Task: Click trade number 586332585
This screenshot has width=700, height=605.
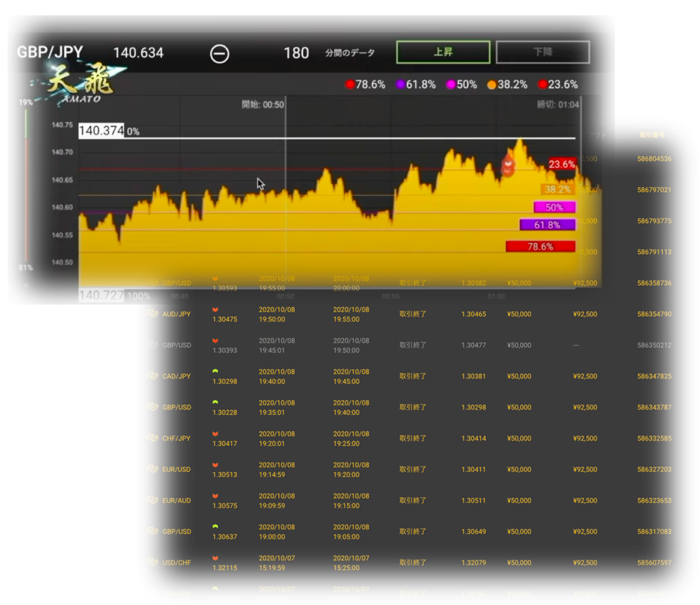Action: click(654, 438)
